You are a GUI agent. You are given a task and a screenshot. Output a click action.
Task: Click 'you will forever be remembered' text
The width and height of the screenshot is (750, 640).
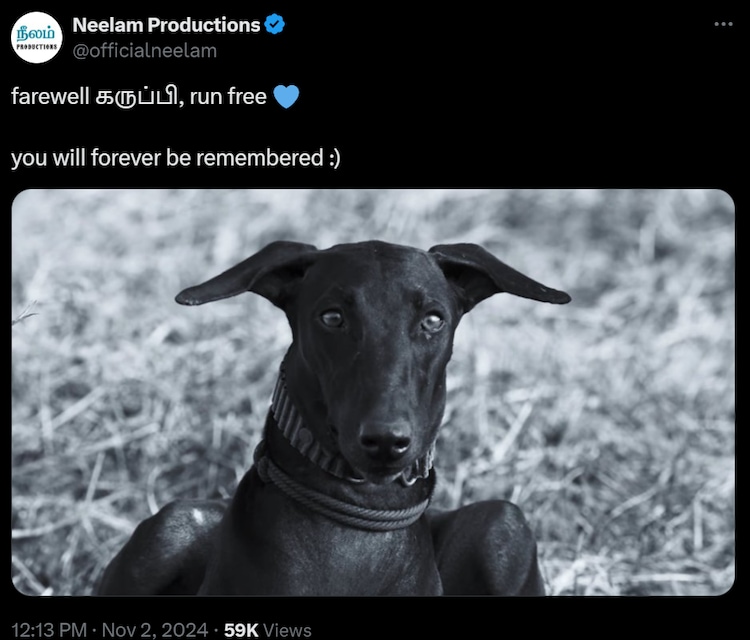(x=167, y=158)
